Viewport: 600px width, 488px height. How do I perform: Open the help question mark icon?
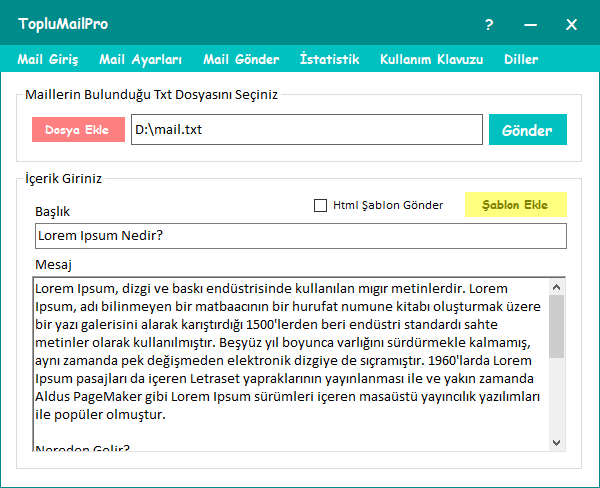(x=489, y=25)
